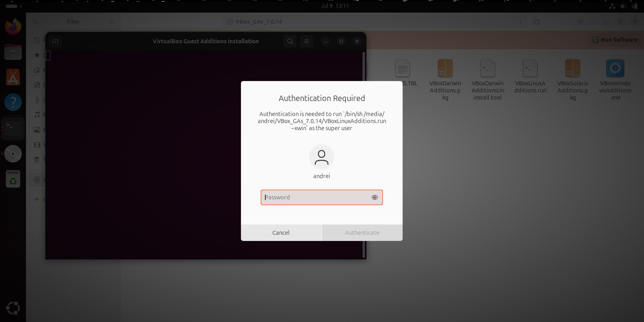The height and width of the screenshot is (322, 644).
Task: Open Music in the Files sidebar
Action: coord(37,115)
